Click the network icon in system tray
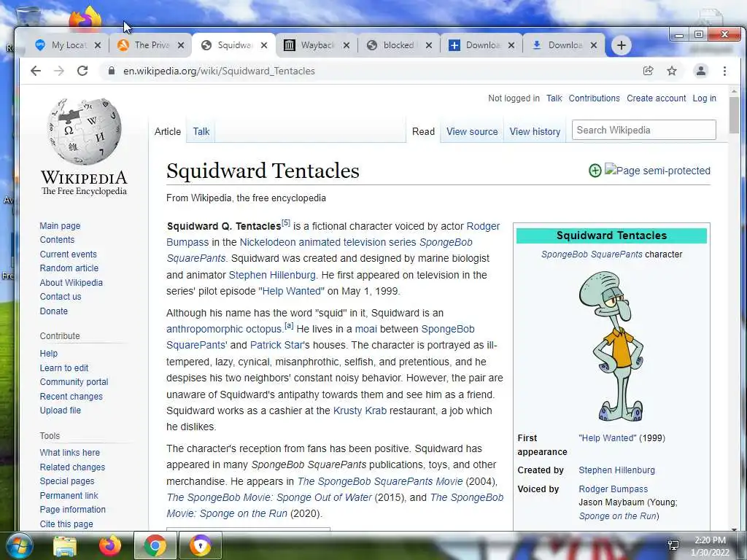 click(673, 545)
